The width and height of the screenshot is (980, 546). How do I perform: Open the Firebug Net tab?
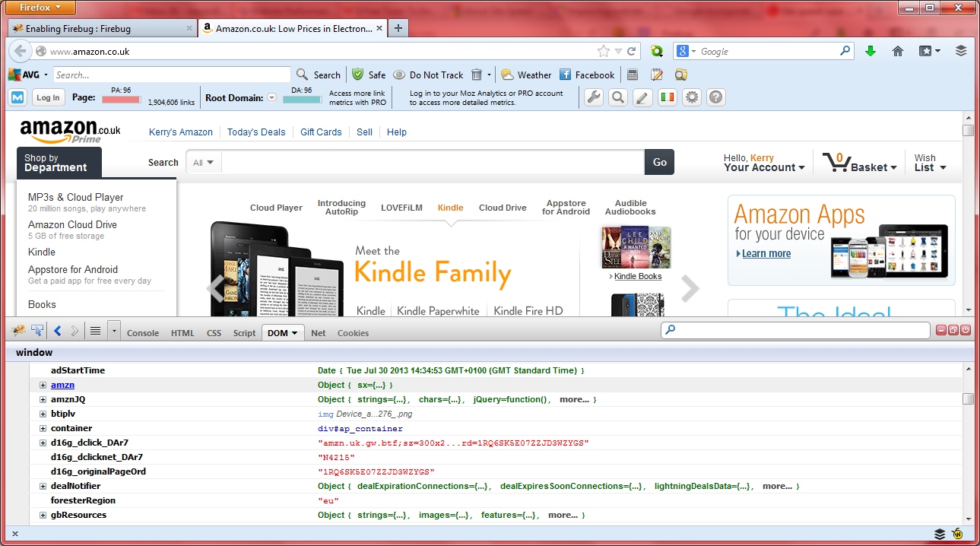(318, 333)
